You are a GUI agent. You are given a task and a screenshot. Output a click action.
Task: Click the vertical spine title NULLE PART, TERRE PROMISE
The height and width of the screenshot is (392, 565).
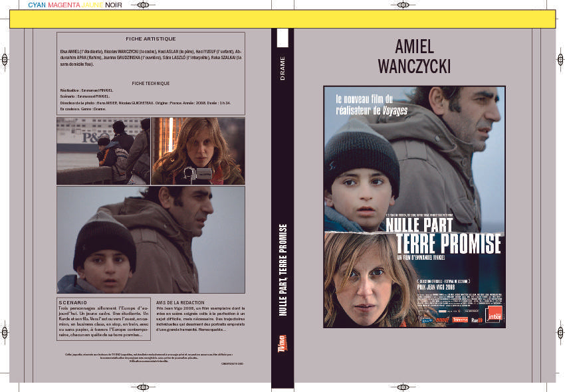tap(283, 270)
